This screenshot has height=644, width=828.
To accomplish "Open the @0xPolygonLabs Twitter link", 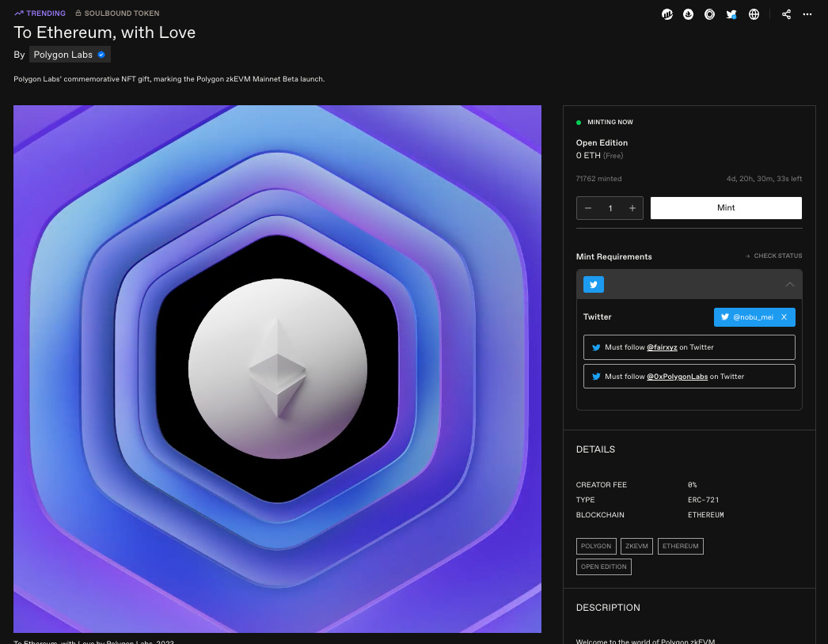I will 677,377.
